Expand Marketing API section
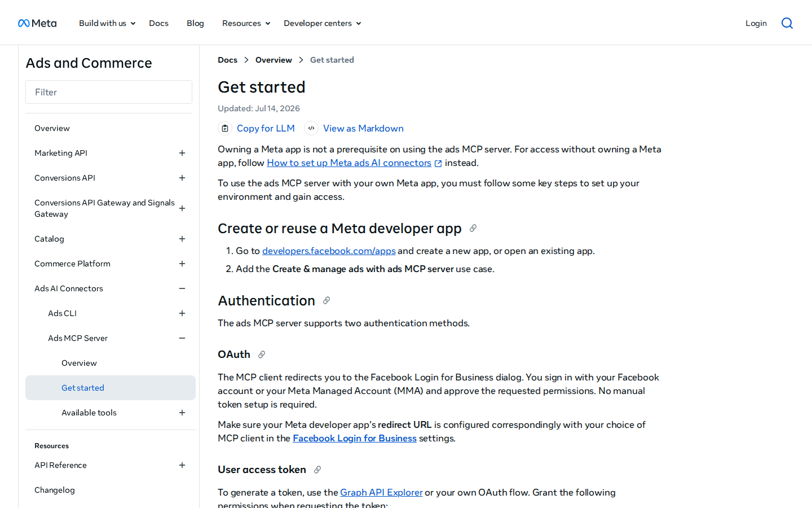Viewport: 812px width, 508px height. point(182,153)
